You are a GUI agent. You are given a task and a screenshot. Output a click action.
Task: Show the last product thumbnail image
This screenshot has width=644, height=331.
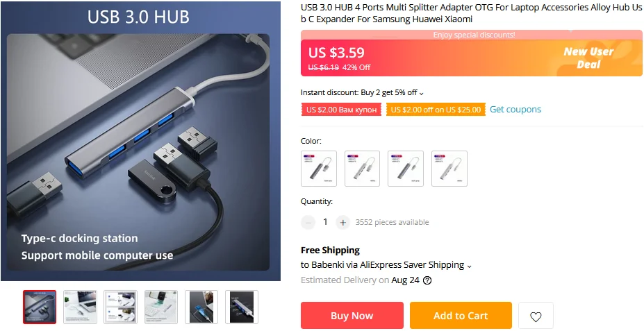click(x=242, y=307)
